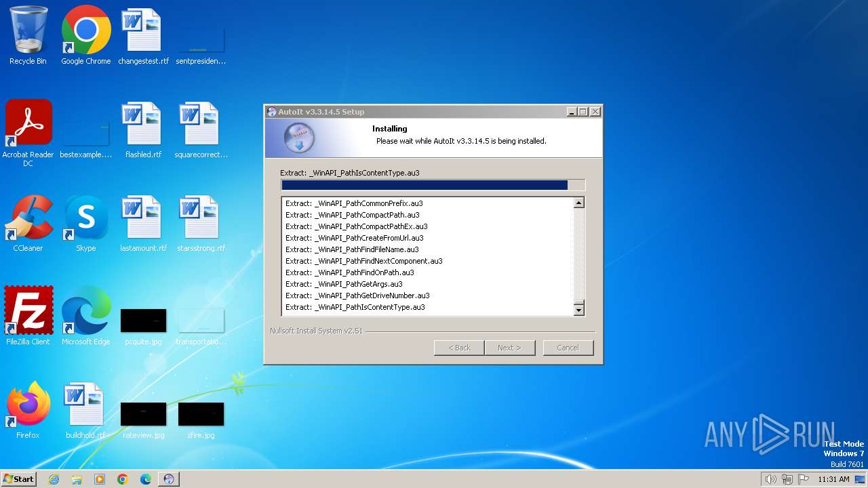This screenshot has height=488, width=868.
Task: Click the installation progress bar
Action: point(433,185)
